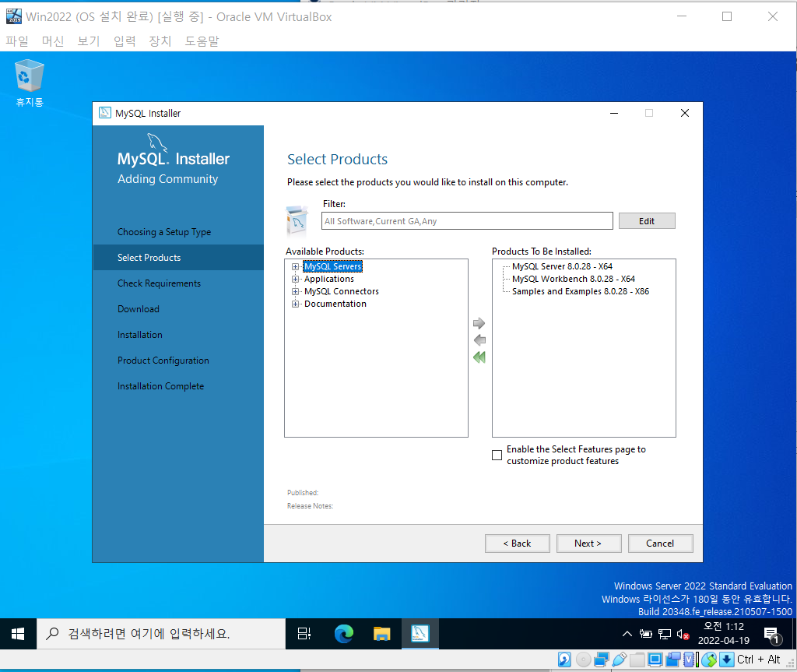Click the right arrow to add product

click(479, 323)
